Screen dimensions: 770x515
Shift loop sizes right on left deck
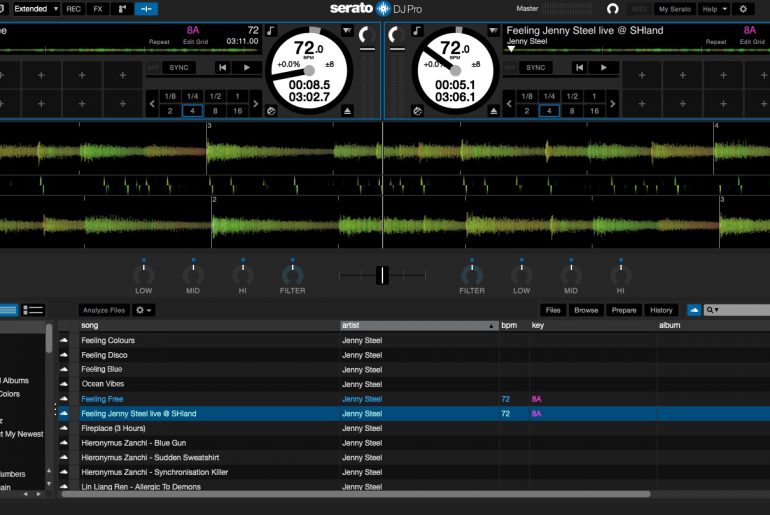click(x=255, y=104)
